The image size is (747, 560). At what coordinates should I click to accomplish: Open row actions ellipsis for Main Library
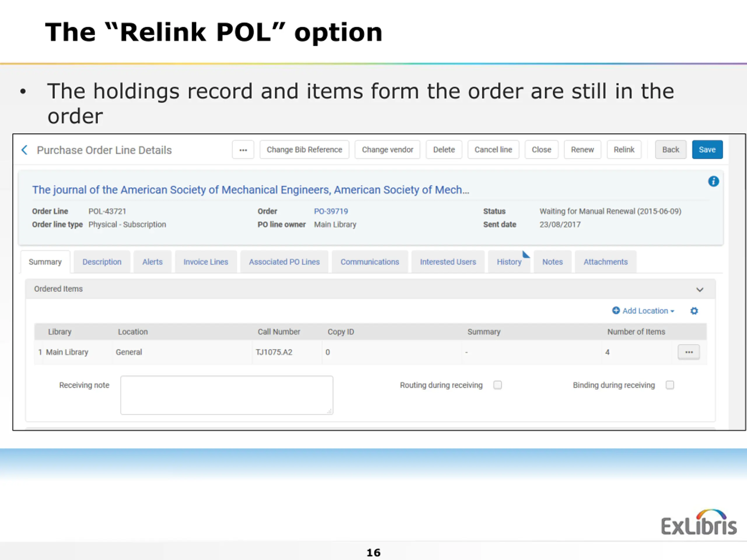pyautogui.click(x=689, y=352)
